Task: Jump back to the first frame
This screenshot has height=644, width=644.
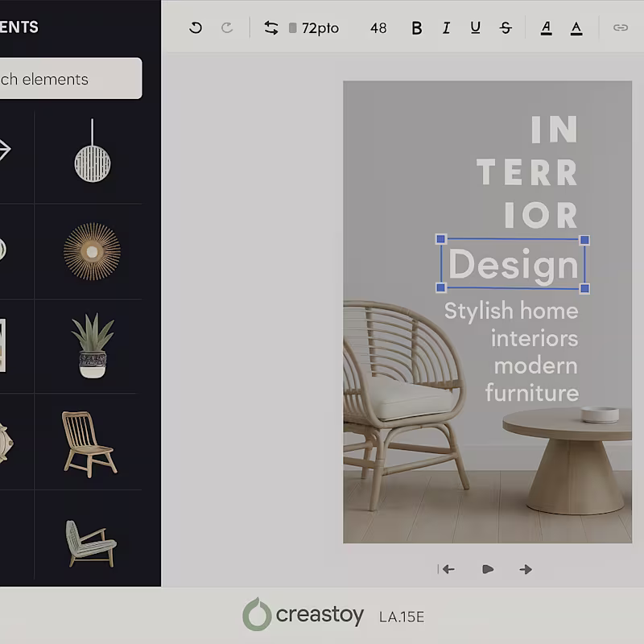Action: click(x=448, y=569)
